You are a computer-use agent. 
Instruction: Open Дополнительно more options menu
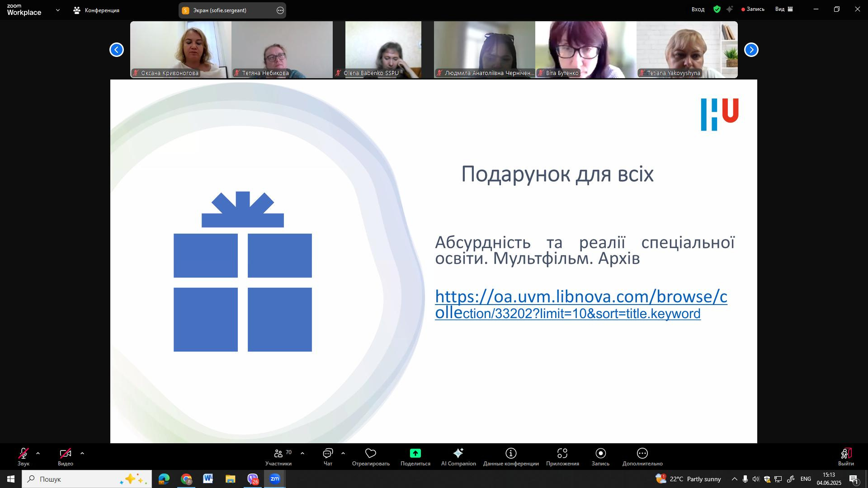tap(642, 457)
